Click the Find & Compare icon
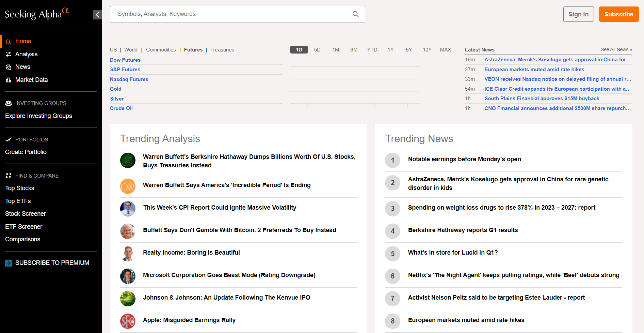The image size is (644, 333). pyautogui.click(x=9, y=176)
